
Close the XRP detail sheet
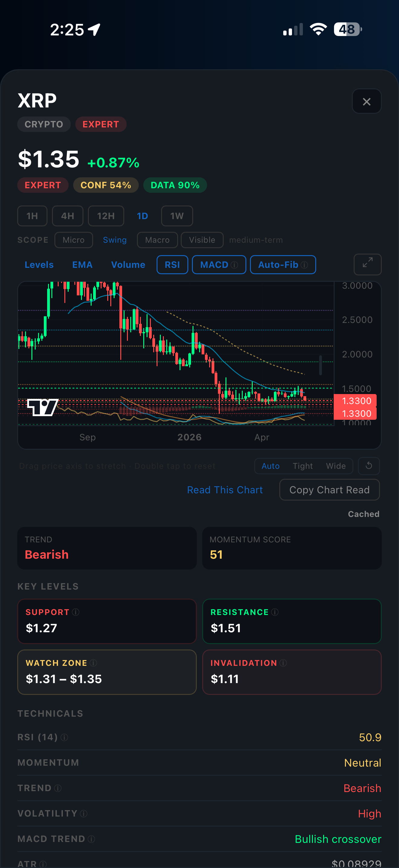[x=366, y=101]
